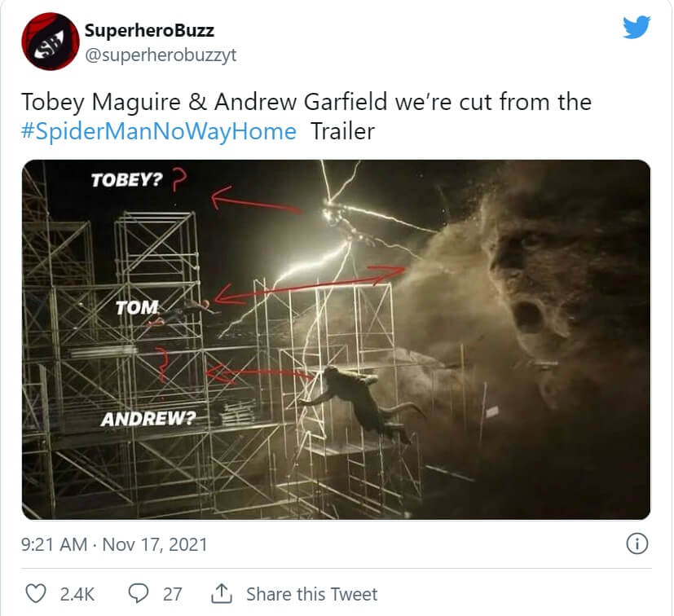674x616 pixels.
Task: Click the ANDREW? label in the image
Action: 148,419
